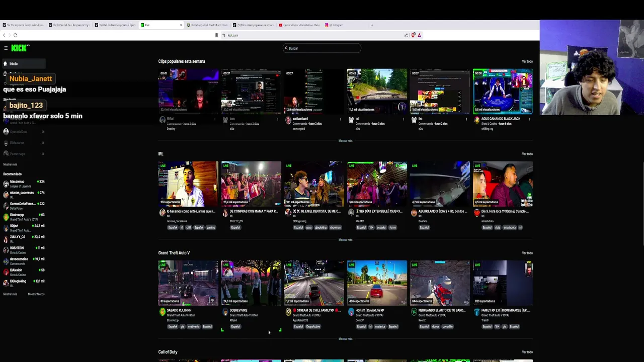The image size is (644, 362).
Task: Click the gaming tag under nicolas_caceresss stream
Action: click(x=210, y=228)
